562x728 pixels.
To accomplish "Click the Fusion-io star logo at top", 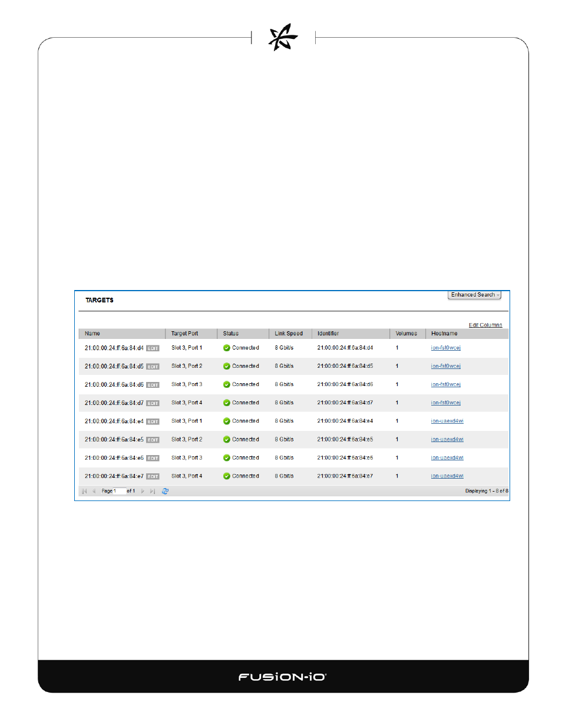I will click(283, 38).
